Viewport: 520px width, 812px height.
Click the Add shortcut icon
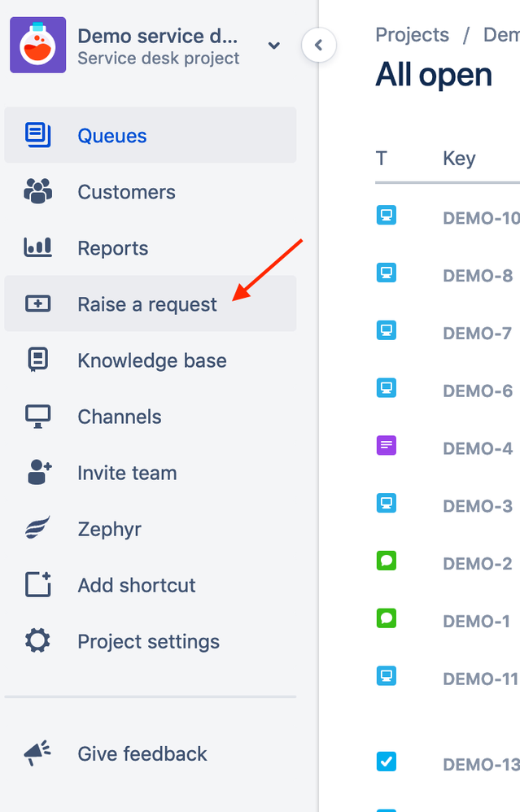pyautogui.click(x=37, y=585)
